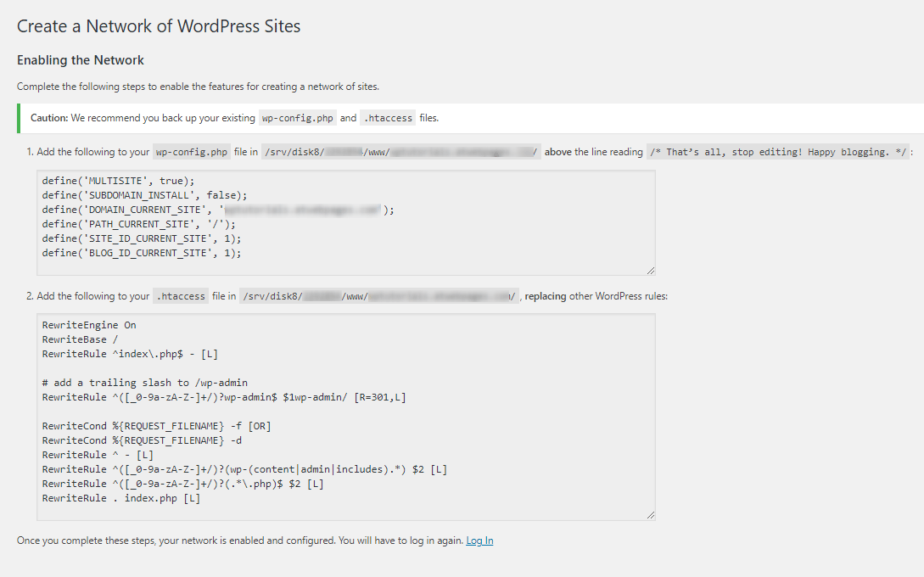Select the PATH_CURRENT_SITE line in the textarea
The width and height of the screenshot is (924, 577).
coord(138,224)
